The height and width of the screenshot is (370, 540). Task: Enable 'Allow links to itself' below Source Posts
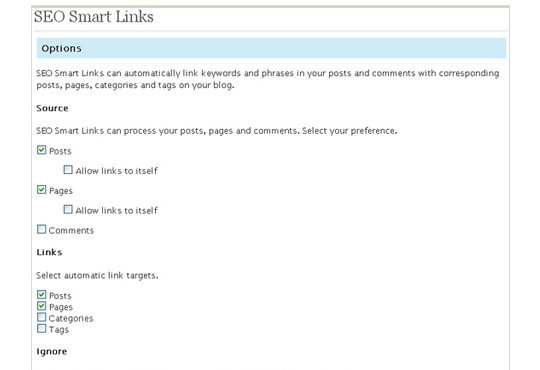[x=68, y=169]
